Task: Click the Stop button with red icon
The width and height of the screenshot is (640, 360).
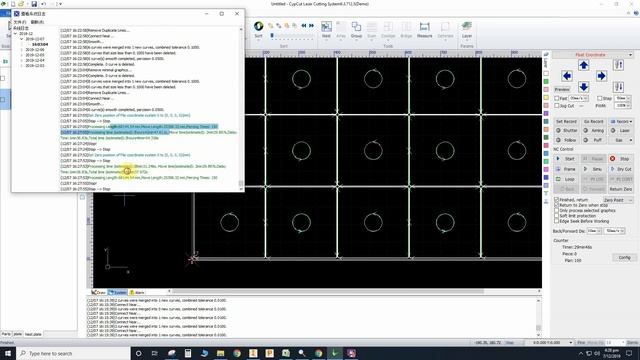Action: [620, 158]
